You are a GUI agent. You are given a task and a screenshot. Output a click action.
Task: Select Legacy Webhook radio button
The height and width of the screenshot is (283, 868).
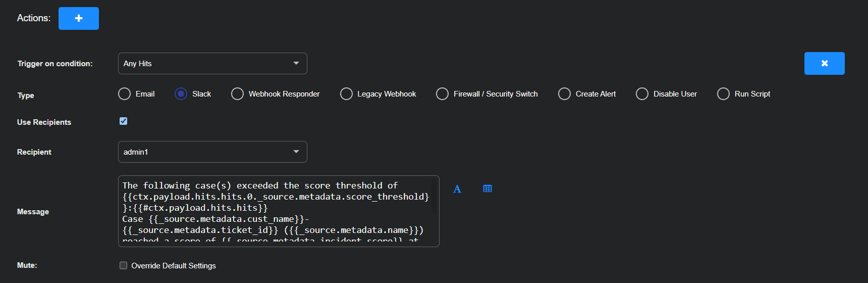(346, 94)
